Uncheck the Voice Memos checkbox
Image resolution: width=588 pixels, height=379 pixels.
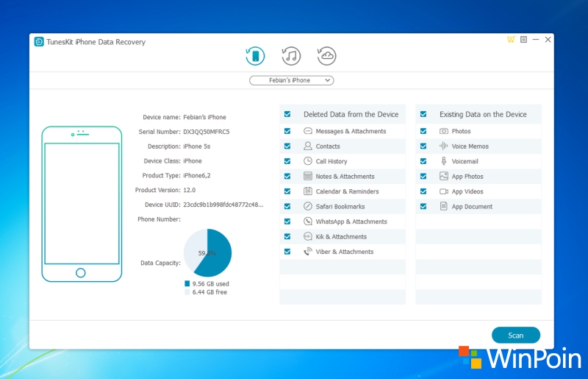pos(423,146)
